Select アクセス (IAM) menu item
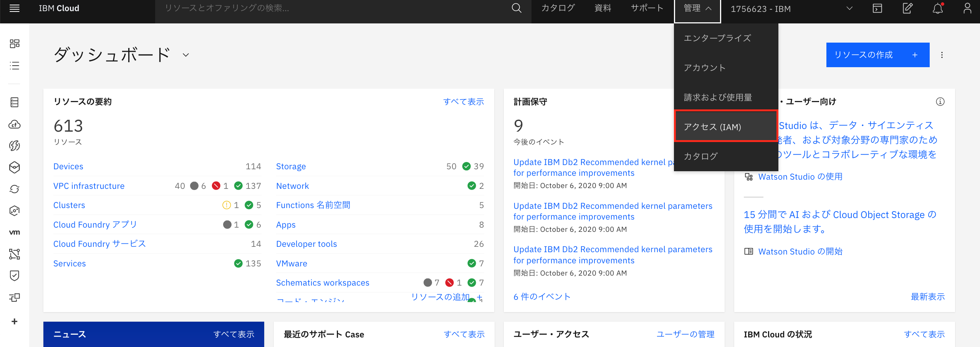The width and height of the screenshot is (980, 347). [726, 127]
